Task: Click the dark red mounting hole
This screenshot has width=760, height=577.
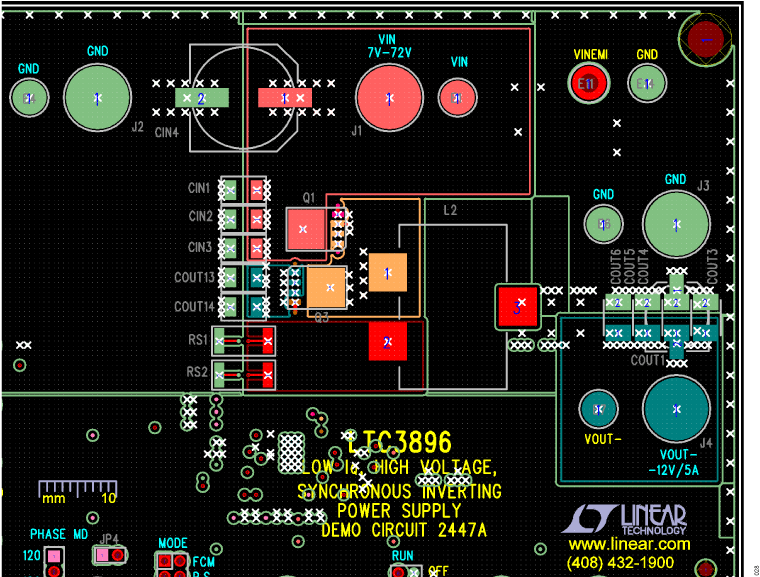Action: (706, 40)
